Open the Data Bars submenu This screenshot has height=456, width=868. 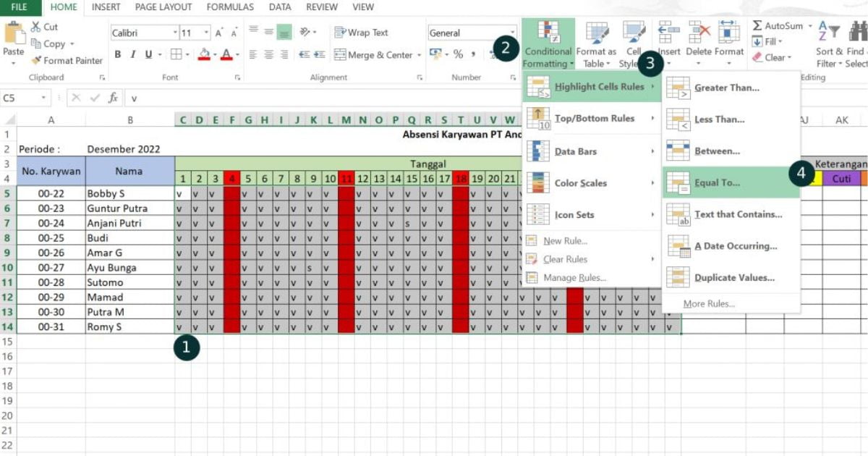pyautogui.click(x=591, y=151)
